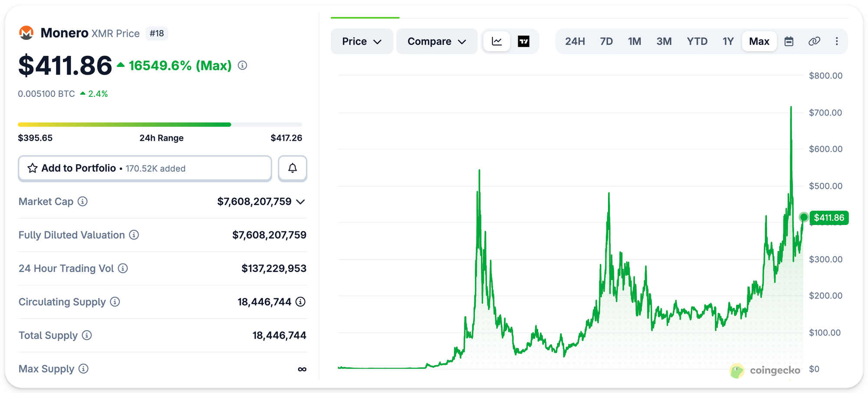Select the 24H time range

click(x=575, y=41)
